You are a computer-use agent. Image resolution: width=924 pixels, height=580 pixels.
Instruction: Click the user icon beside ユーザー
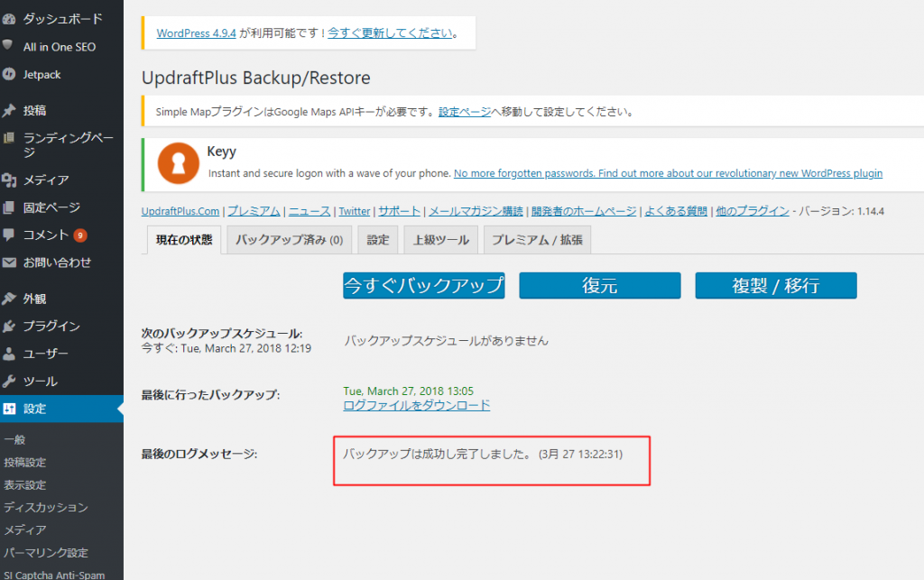[9, 354]
